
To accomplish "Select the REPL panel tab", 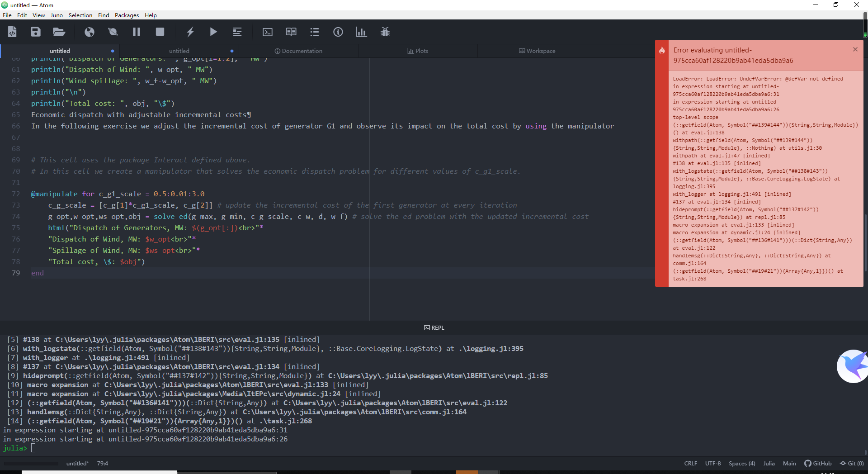I will [434, 327].
